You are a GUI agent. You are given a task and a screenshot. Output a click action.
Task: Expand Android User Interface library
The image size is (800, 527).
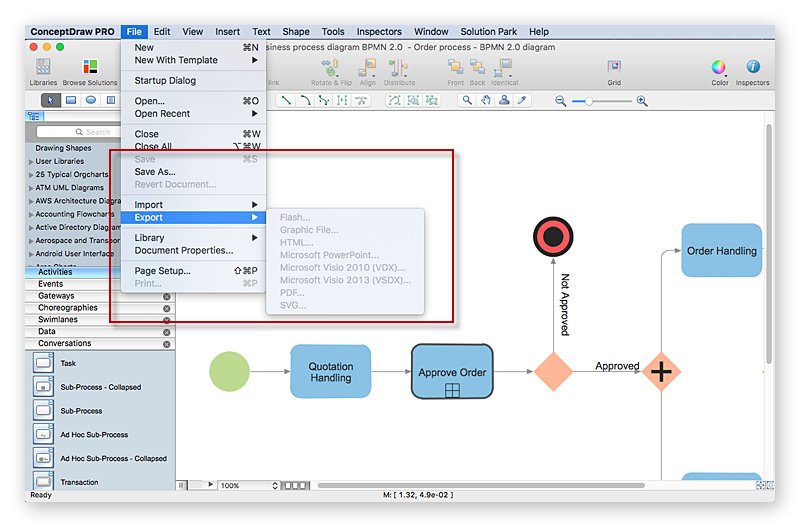coord(31,254)
